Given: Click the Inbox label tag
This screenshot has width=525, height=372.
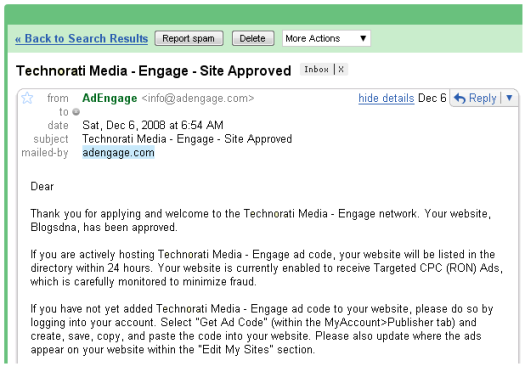Looking at the screenshot, I should pos(316,69).
